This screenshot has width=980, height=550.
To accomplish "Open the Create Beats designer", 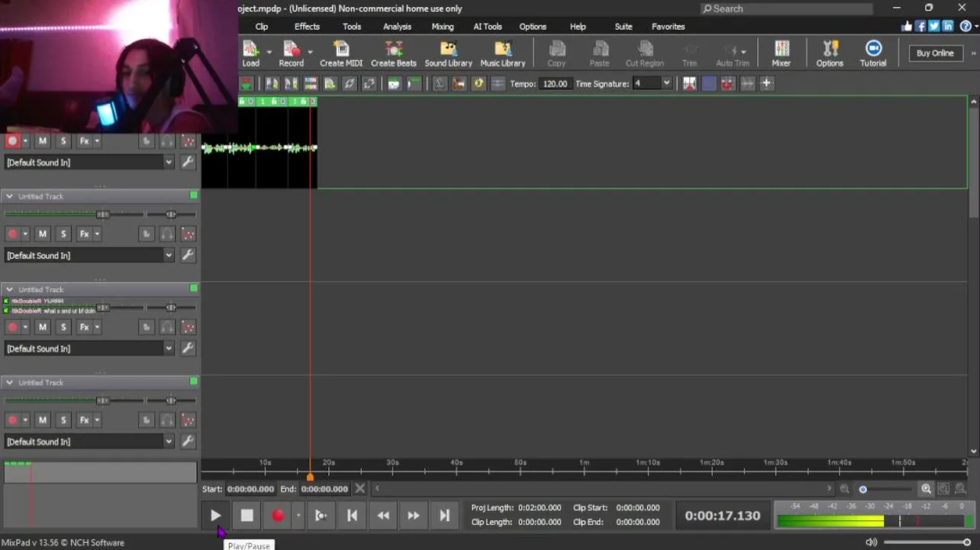I will [x=394, y=53].
